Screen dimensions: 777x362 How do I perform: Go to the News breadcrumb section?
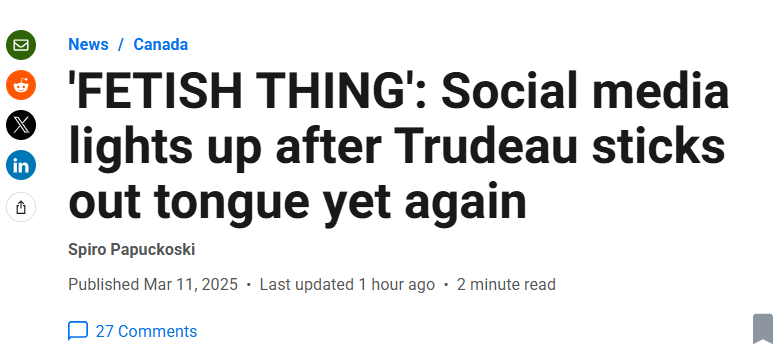coord(88,45)
